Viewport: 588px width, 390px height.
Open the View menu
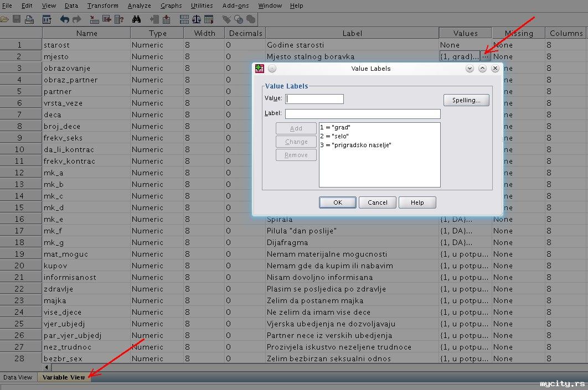point(49,6)
